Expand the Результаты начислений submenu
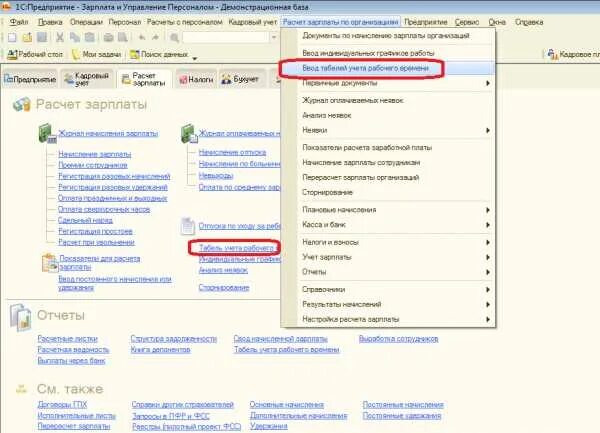Image resolution: width=600 pixels, height=433 pixels. coord(488,305)
